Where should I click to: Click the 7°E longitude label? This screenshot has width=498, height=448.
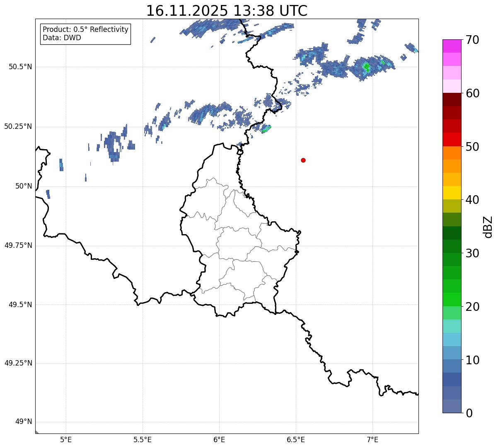click(x=372, y=440)
